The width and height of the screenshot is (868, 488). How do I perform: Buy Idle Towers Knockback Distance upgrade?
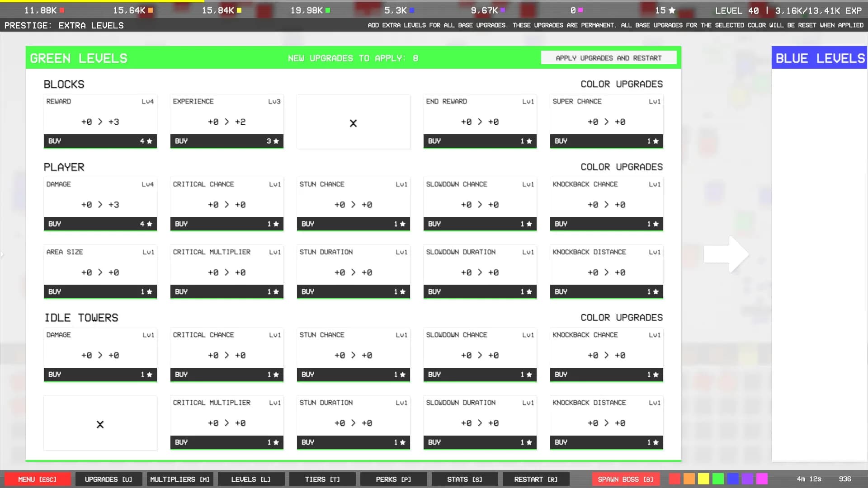(x=606, y=442)
